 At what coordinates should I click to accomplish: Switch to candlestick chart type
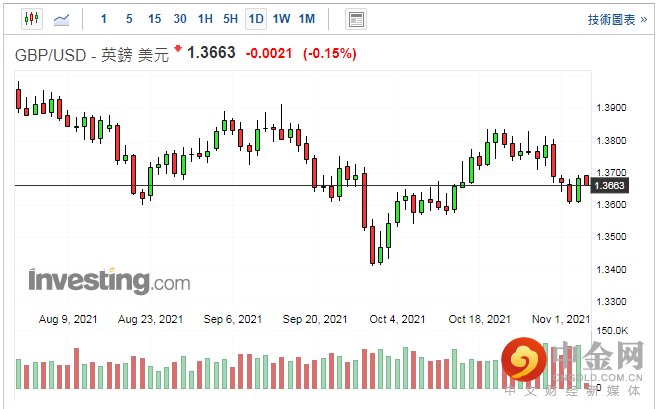tap(29, 18)
